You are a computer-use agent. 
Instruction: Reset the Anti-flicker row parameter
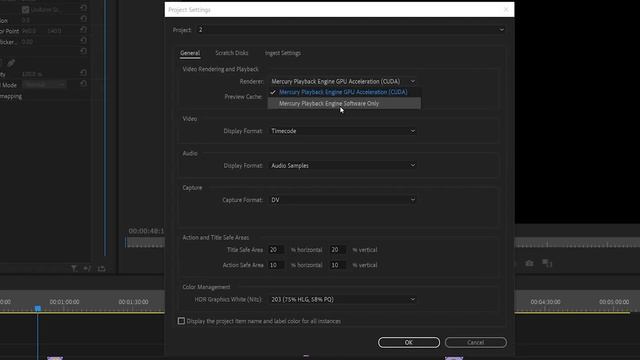84,40
